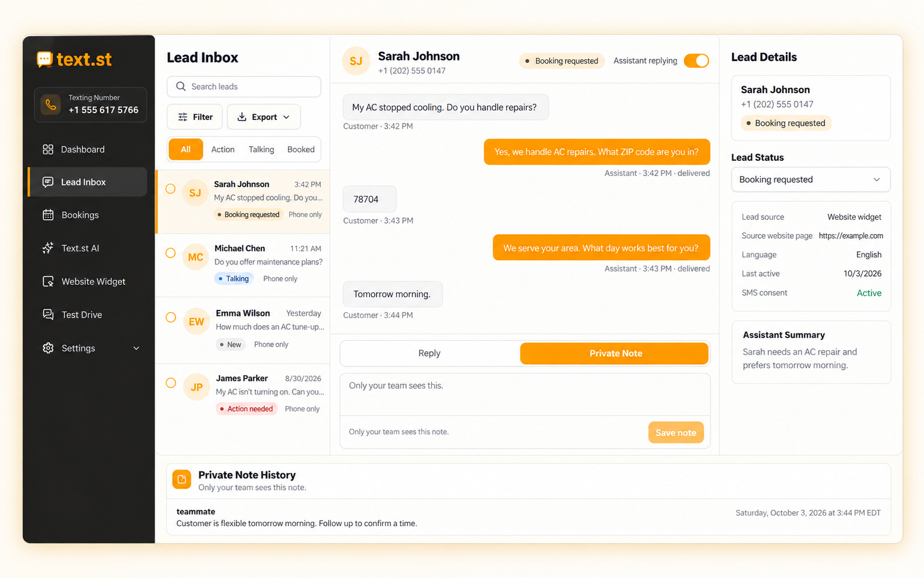Click the Settings gear icon
The width and height of the screenshot is (924, 578).
tap(48, 348)
